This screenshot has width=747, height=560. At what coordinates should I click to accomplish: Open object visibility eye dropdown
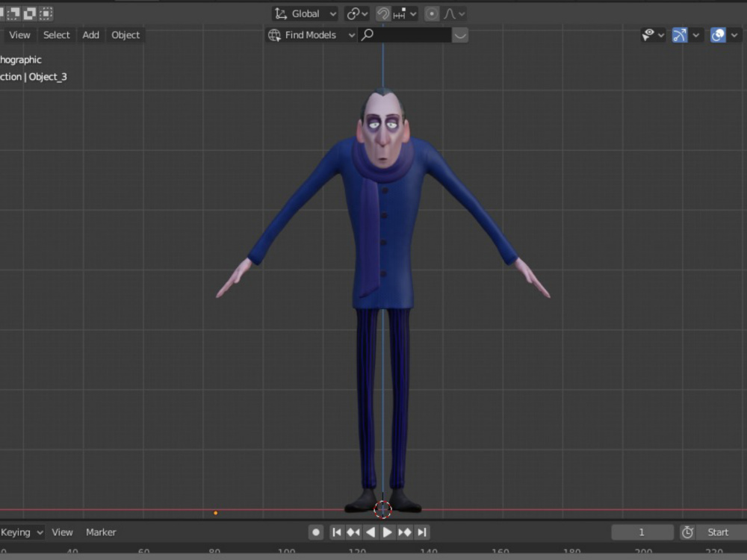pos(653,35)
